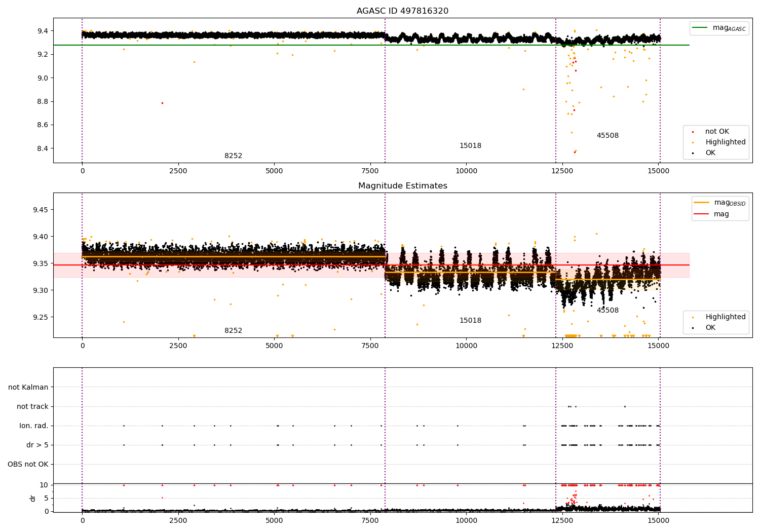Click '45508' obsid label in Magnitude Estimates plot
760x532 pixels.
click(x=607, y=311)
